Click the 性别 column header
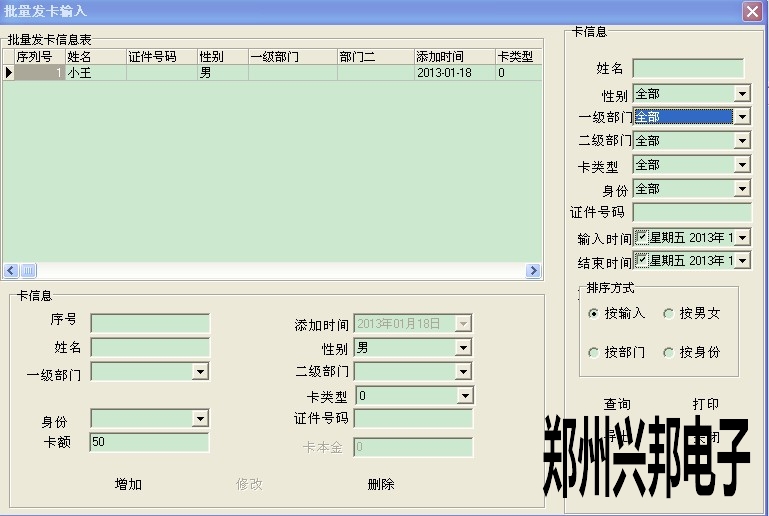Viewport: 769px width, 516px height. (223, 57)
